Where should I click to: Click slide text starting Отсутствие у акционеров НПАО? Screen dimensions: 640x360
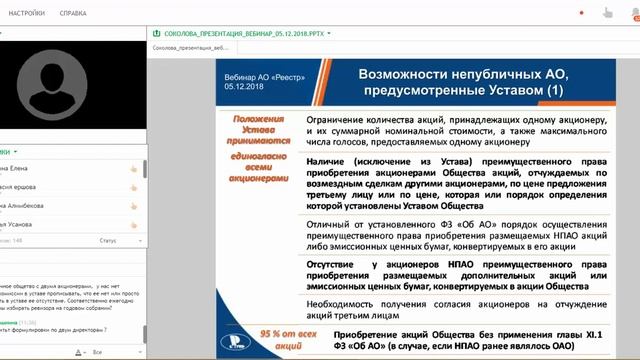pos(456,276)
